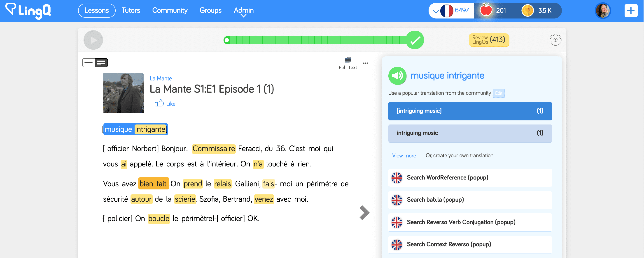The width and height of the screenshot is (644, 258).
Task: Expand the French language selector dropdown
Action: pos(436,11)
